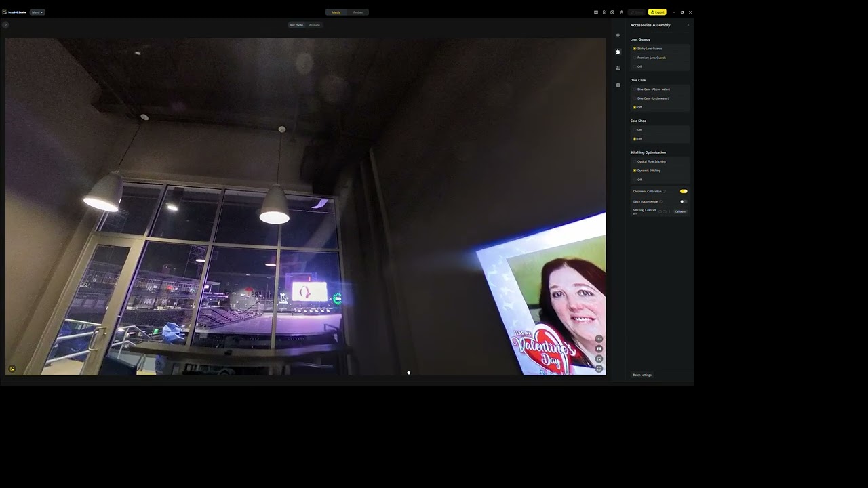Select the 360 Photo mode tab
Viewport: 868px width, 488px height.
point(296,25)
